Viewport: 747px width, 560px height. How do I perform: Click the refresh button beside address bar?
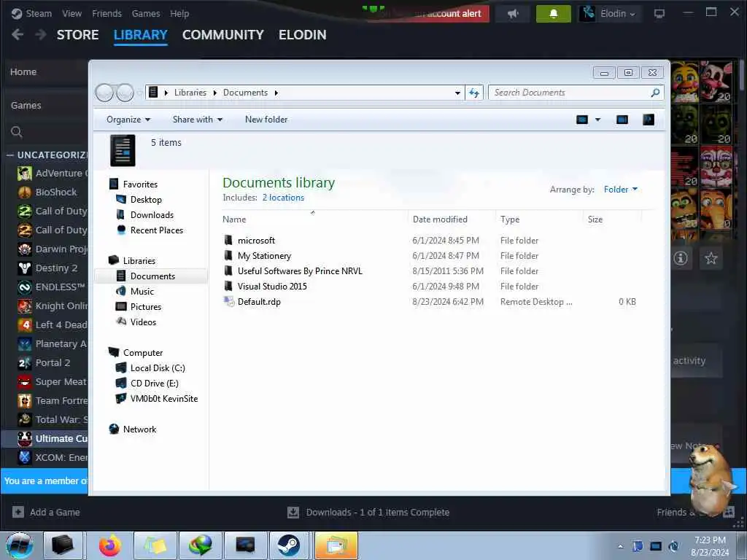474,93
